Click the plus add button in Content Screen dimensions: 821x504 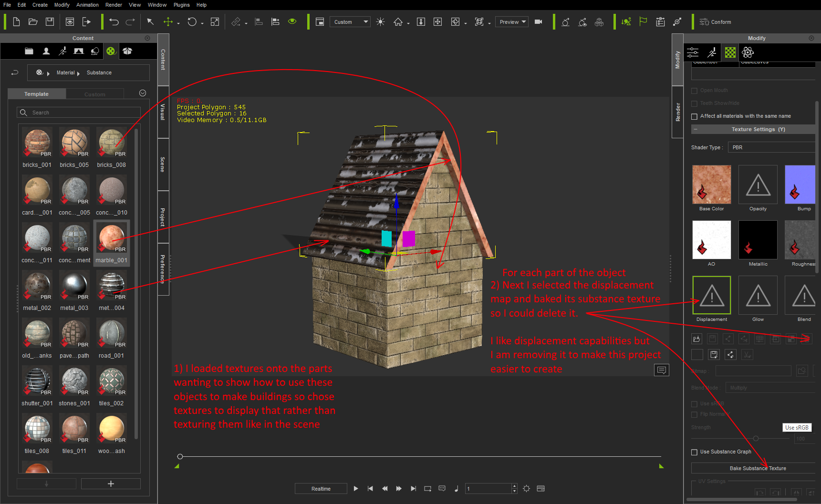(x=111, y=483)
